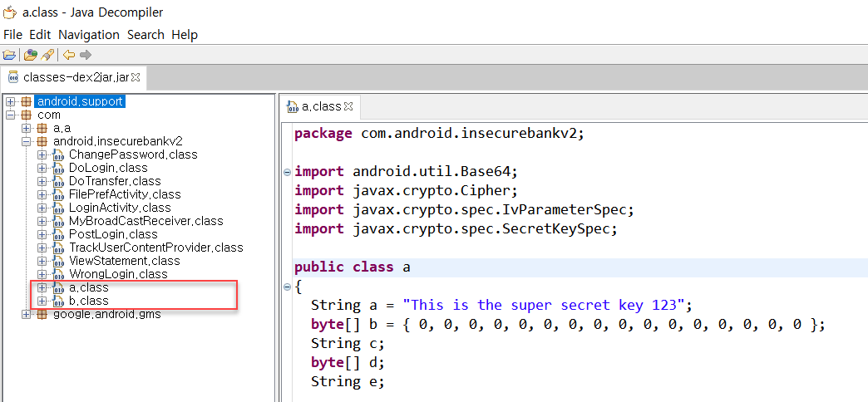Collapse the imports fold marker
Viewport: 868px width, 402px height.
click(287, 172)
